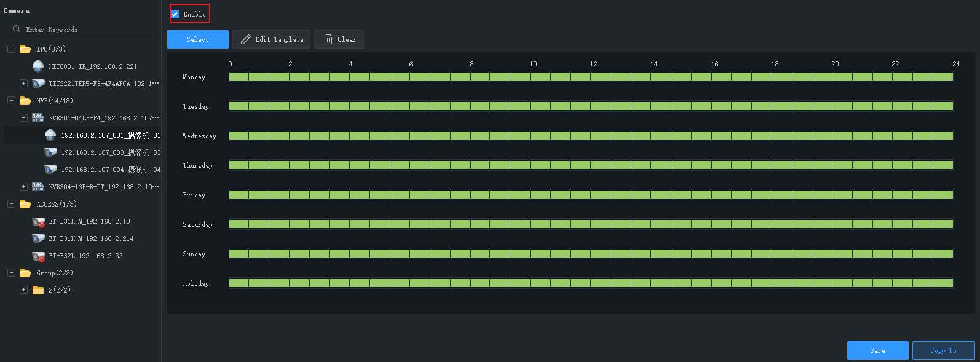
Task: Click the trash icon on Clear
Action: (328, 39)
